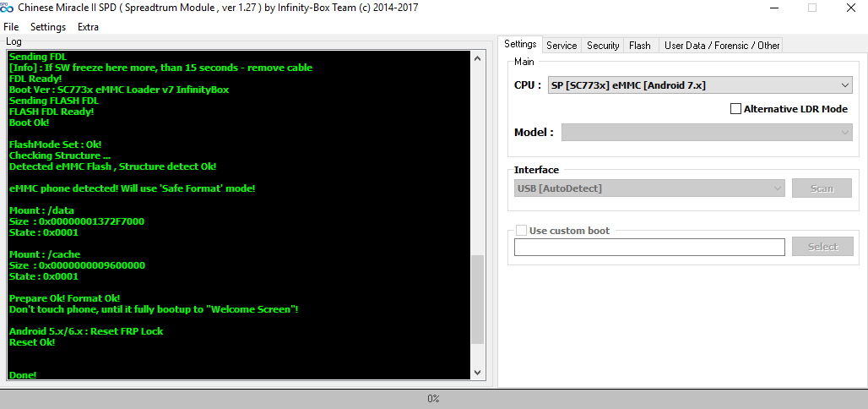Click 'Prepare Ok! Format Ok!' log line
The width and height of the screenshot is (868, 409).
(x=65, y=298)
